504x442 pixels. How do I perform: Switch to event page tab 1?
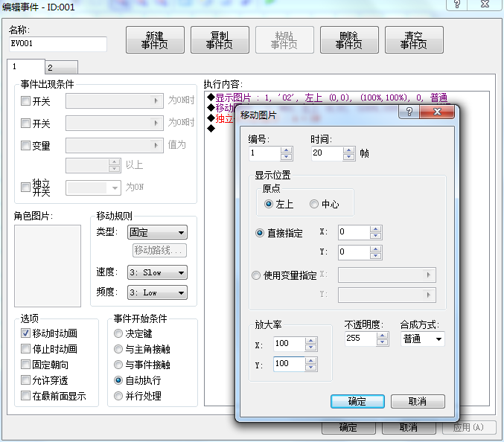coord(26,66)
